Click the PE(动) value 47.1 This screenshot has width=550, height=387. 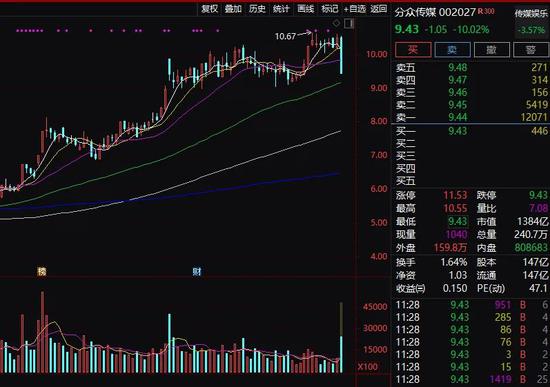click(x=538, y=288)
